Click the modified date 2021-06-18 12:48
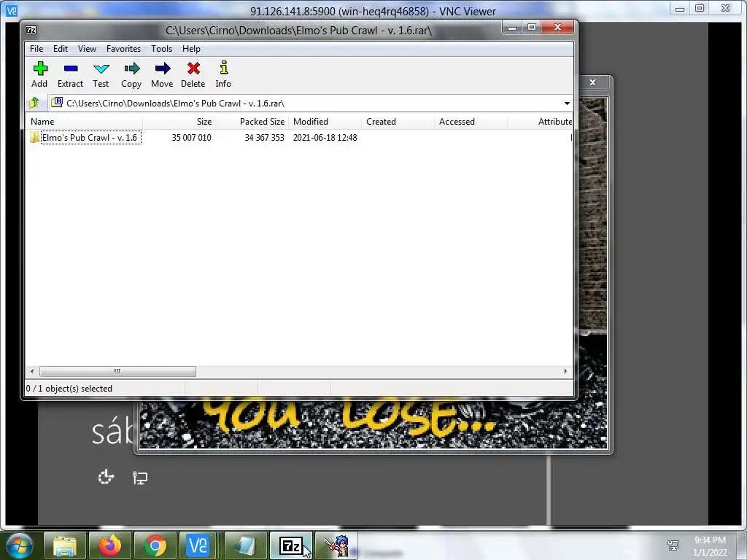Viewport: 747px width, 560px height. tap(325, 138)
